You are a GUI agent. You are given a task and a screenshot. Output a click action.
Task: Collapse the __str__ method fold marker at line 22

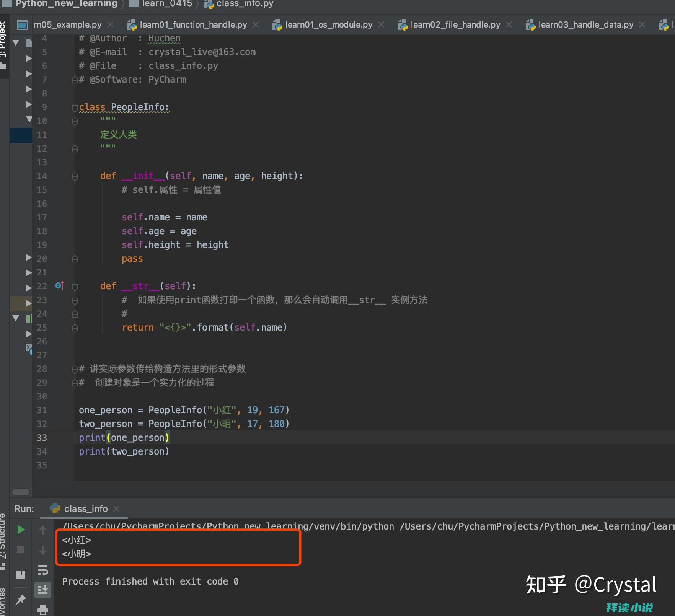pos(75,287)
